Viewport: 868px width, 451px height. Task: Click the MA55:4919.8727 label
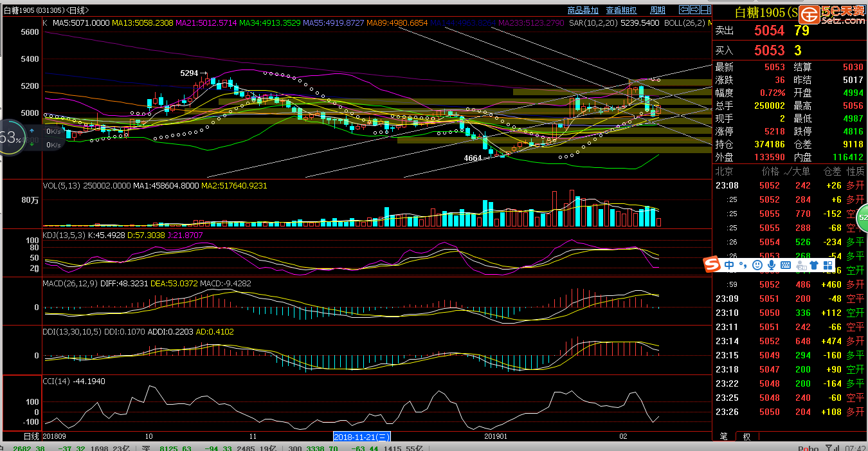tap(334, 23)
